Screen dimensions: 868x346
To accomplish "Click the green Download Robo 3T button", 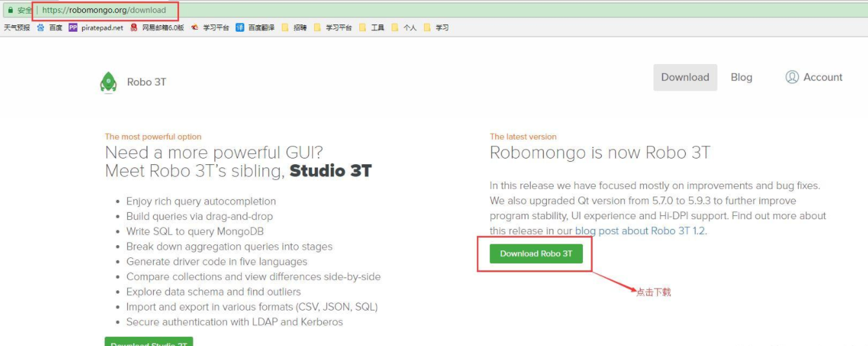I will coord(536,254).
